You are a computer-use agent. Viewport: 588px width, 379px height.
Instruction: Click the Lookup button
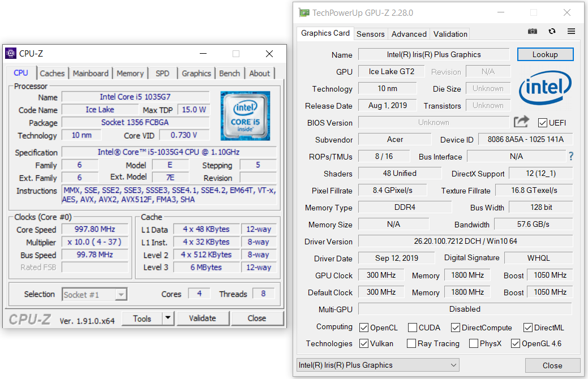(x=545, y=54)
